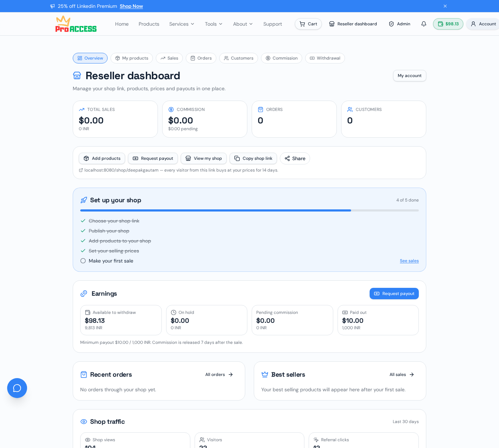Select the Make your first sale circle
Image resolution: width=499 pixels, height=448 pixels.
pyautogui.click(x=83, y=261)
